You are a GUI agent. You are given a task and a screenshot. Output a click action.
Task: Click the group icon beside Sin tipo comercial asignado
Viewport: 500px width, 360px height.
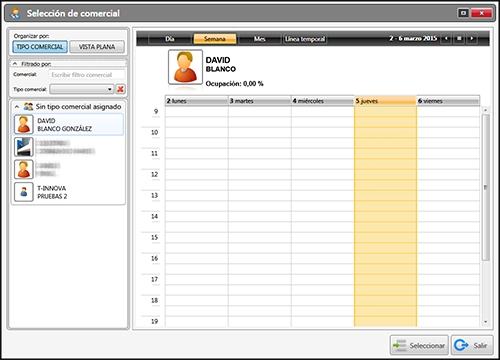[28, 107]
